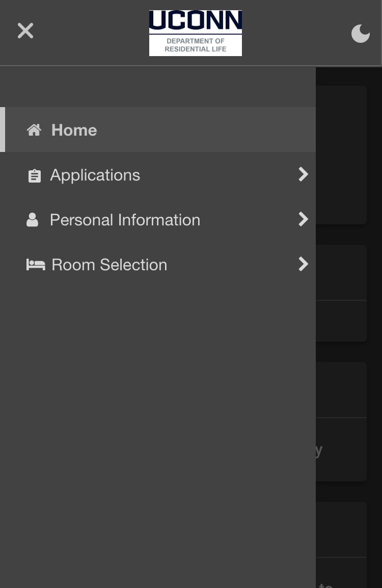
Task: Click the UCONN wordmark in the header
Action: [196, 21]
